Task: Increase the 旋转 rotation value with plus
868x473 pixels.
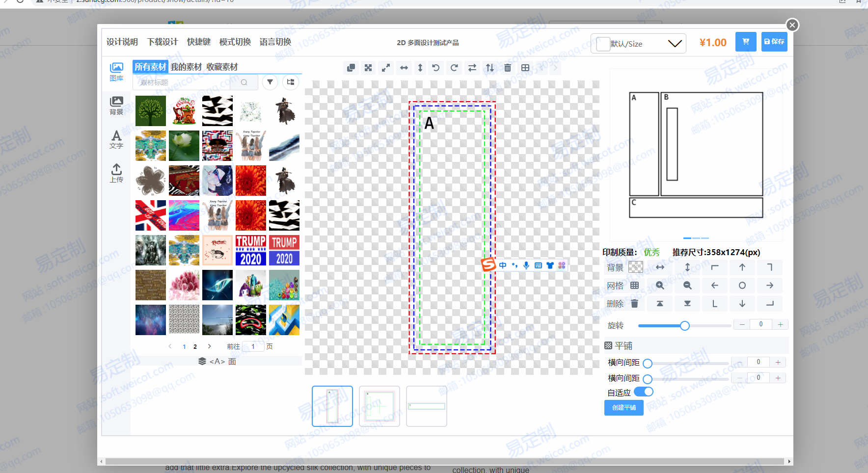Action: (x=780, y=324)
